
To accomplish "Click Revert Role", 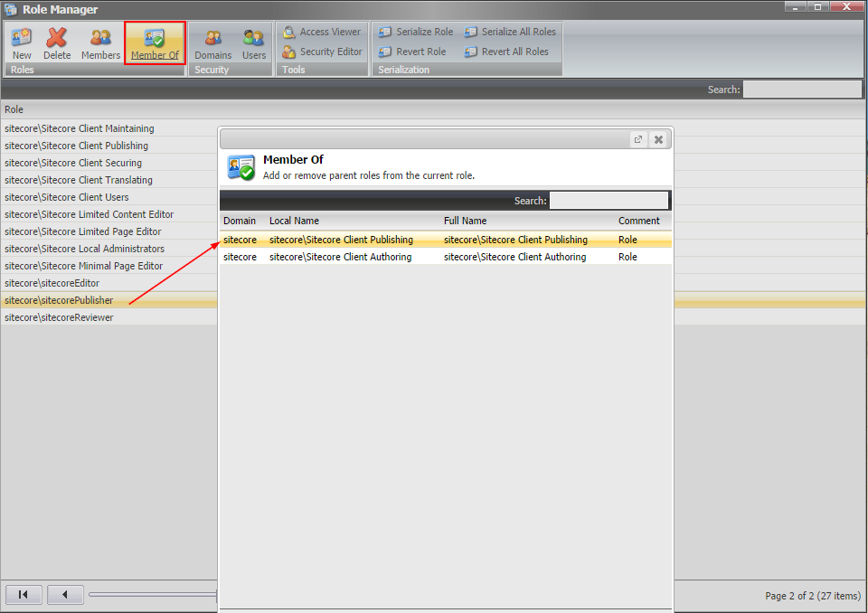I will pos(412,52).
